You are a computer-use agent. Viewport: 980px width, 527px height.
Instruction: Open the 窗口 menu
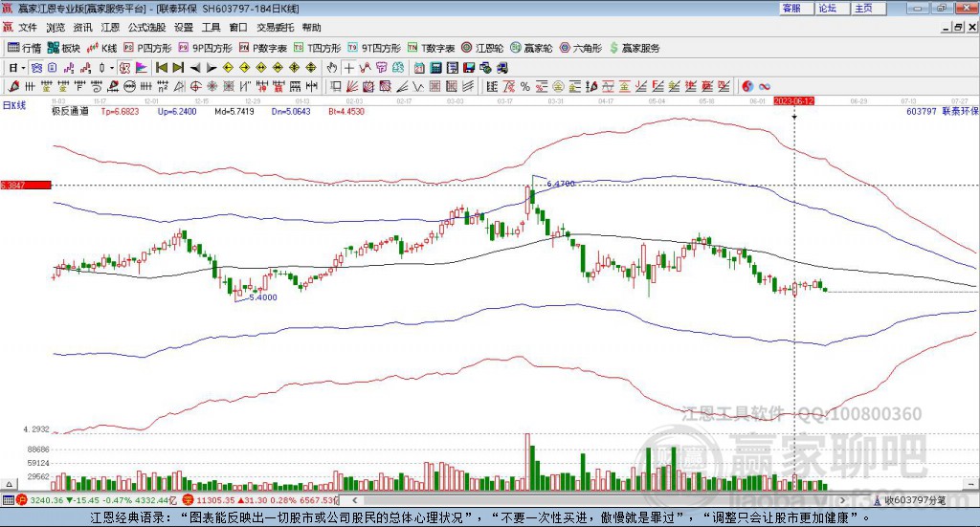coord(238,28)
